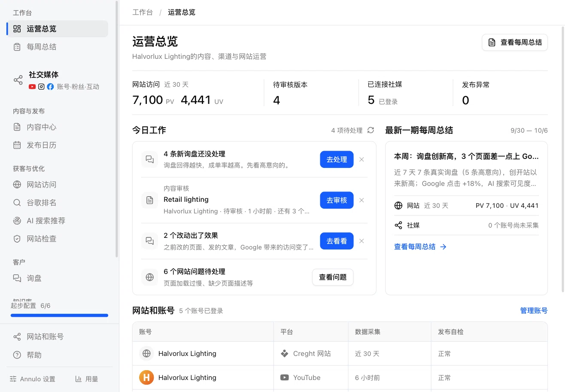Click the 发布异常 stat 0
The height and width of the screenshot is (392, 565).
pos(465,100)
